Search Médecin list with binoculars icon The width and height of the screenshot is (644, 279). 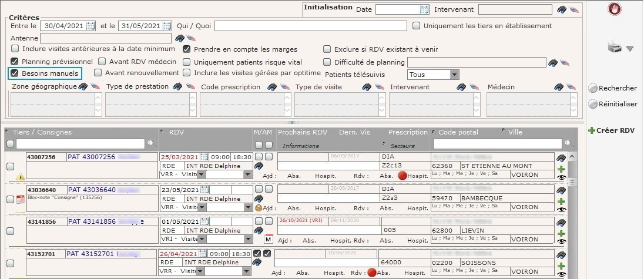pos(558,86)
